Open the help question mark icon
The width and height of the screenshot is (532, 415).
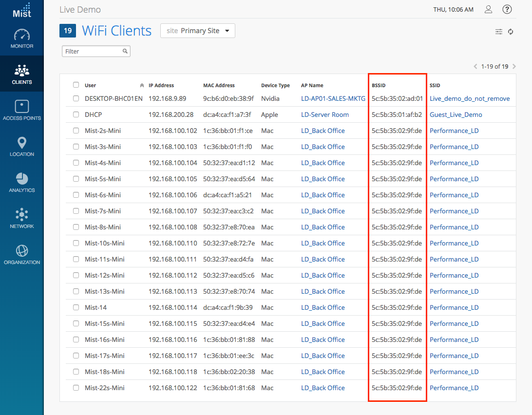507,10
